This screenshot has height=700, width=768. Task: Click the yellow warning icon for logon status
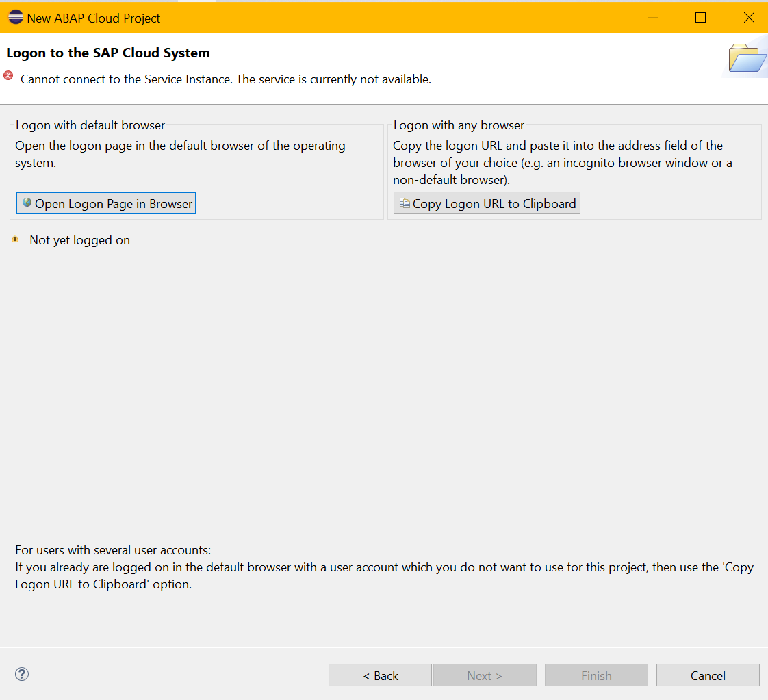pyautogui.click(x=15, y=239)
